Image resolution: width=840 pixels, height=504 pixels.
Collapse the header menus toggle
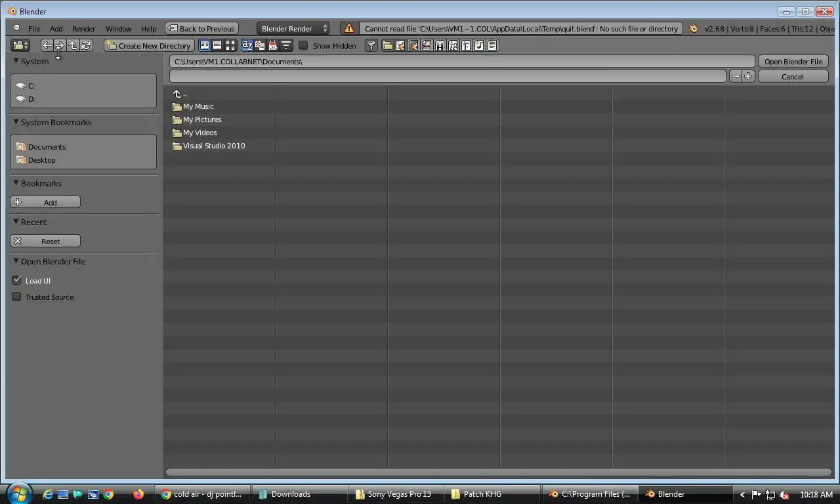pos(16,28)
